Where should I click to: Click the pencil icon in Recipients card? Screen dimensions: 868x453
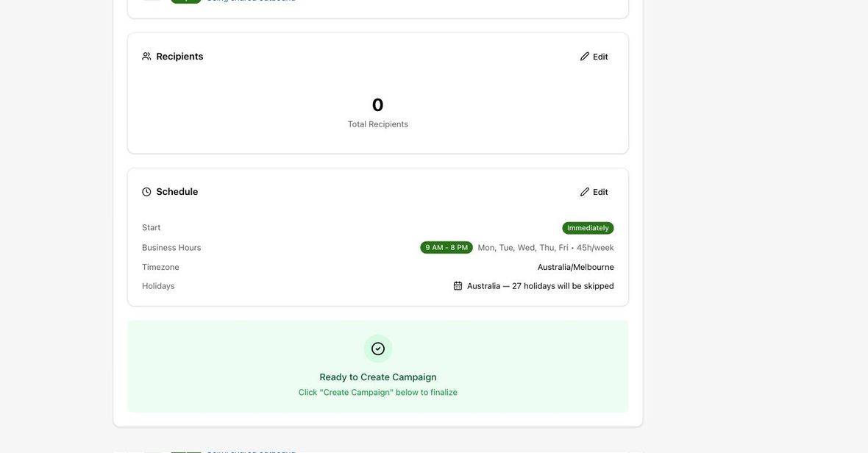coord(585,57)
